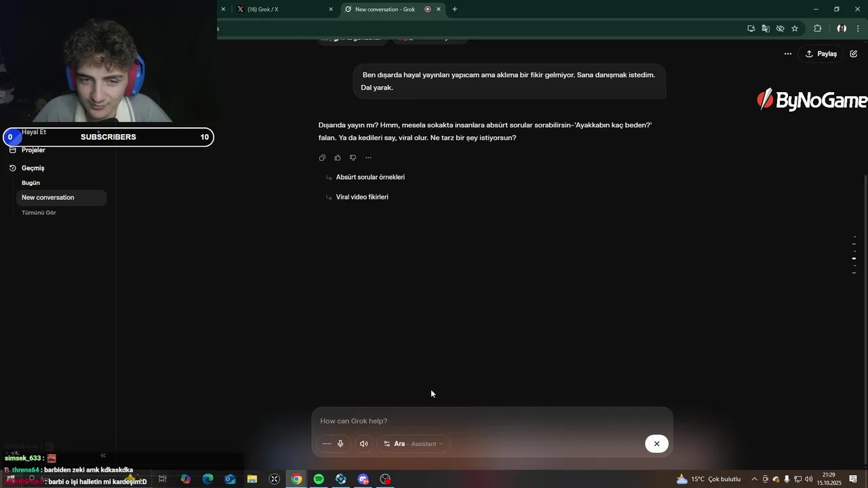Close the '(16) Grok / X' tab
The height and width of the screenshot is (488, 868).
coord(331,9)
